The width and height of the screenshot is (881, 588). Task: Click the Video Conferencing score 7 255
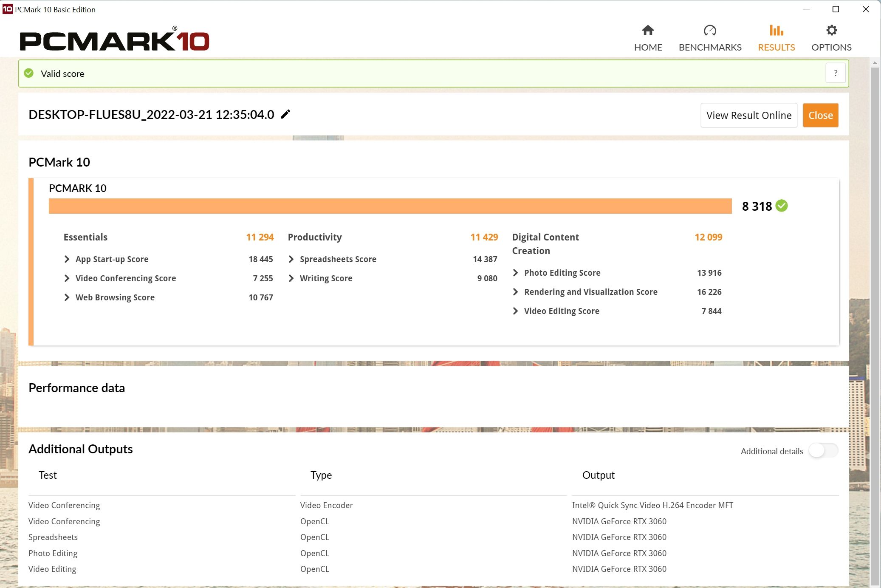[x=263, y=278]
